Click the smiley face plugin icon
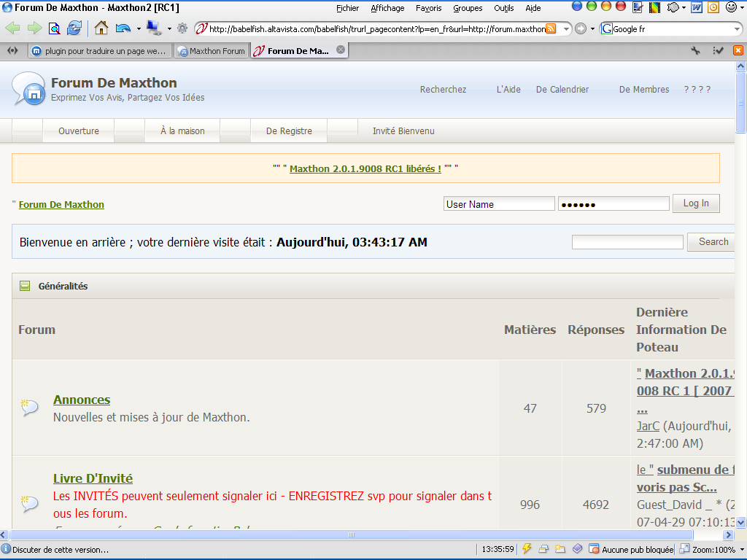The image size is (747, 560). click(731, 7)
